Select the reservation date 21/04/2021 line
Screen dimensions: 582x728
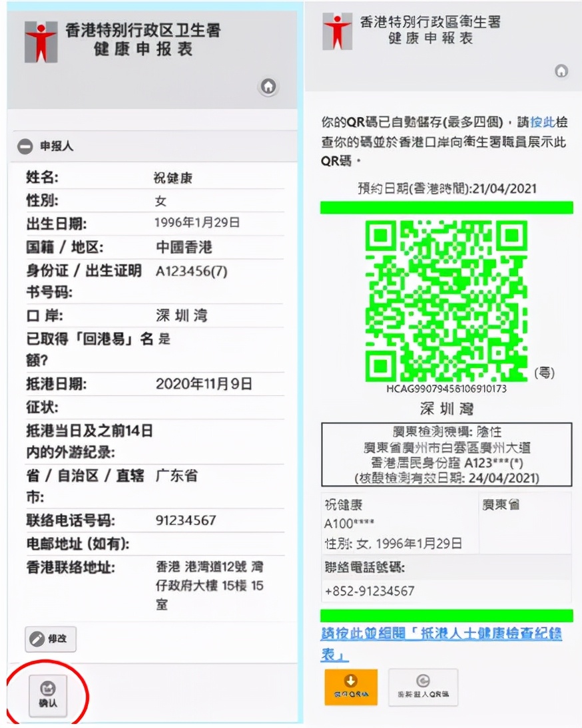point(447,188)
